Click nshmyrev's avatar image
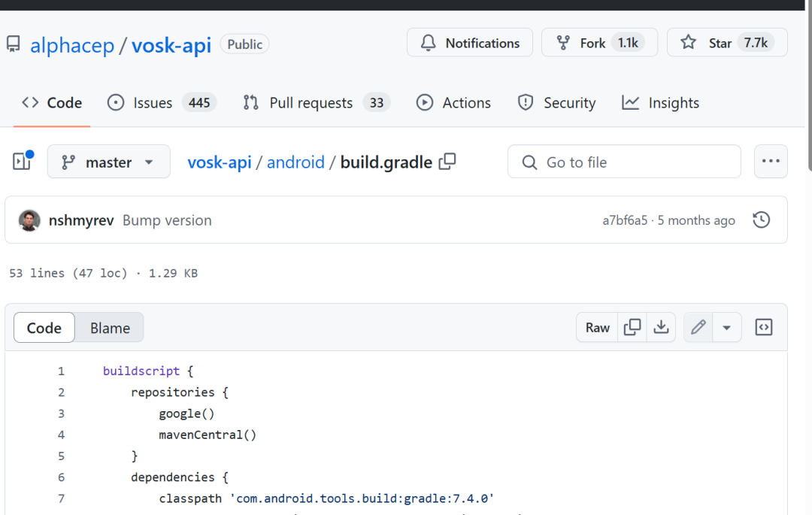Image resolution: width=812 pixels, height=515 pixels. coord(29,220)
